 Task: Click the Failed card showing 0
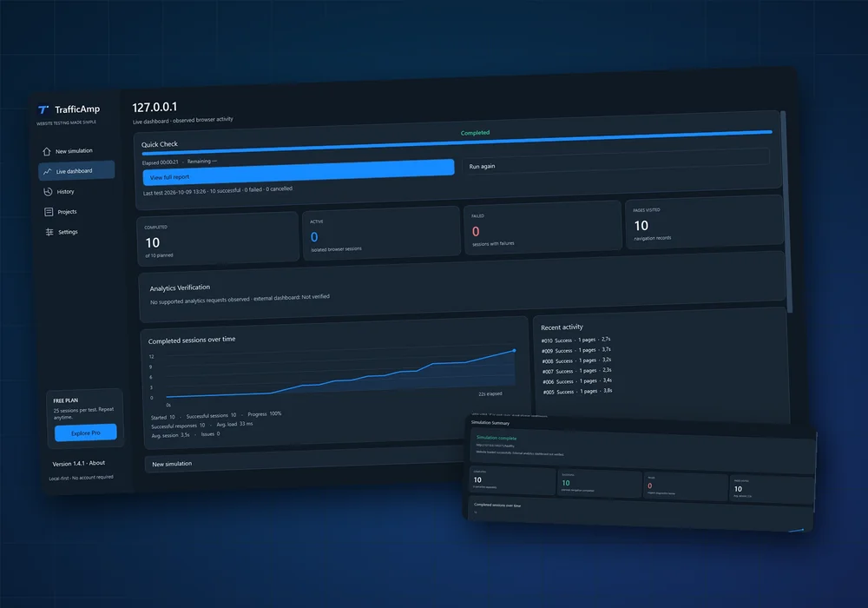point(542,227)
